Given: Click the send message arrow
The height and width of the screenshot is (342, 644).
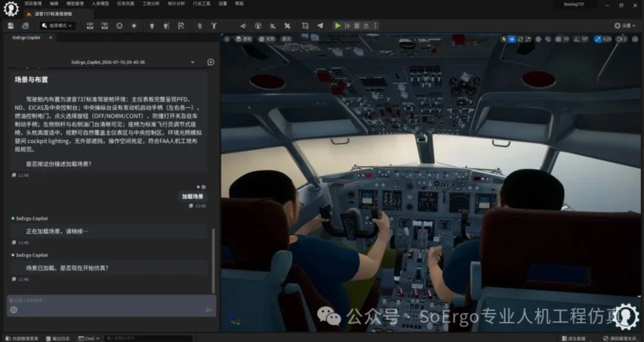Looking at the screenshot, I should click(209, 310).
